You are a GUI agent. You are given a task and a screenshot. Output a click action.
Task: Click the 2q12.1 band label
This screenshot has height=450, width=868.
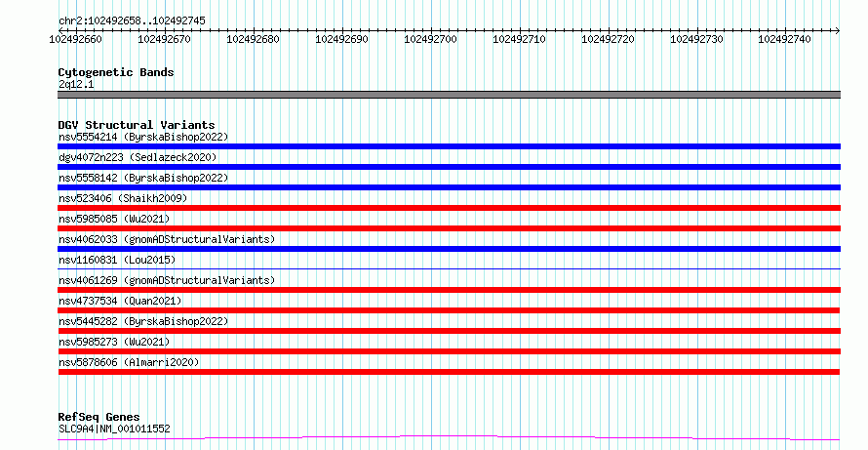point(76,84)
